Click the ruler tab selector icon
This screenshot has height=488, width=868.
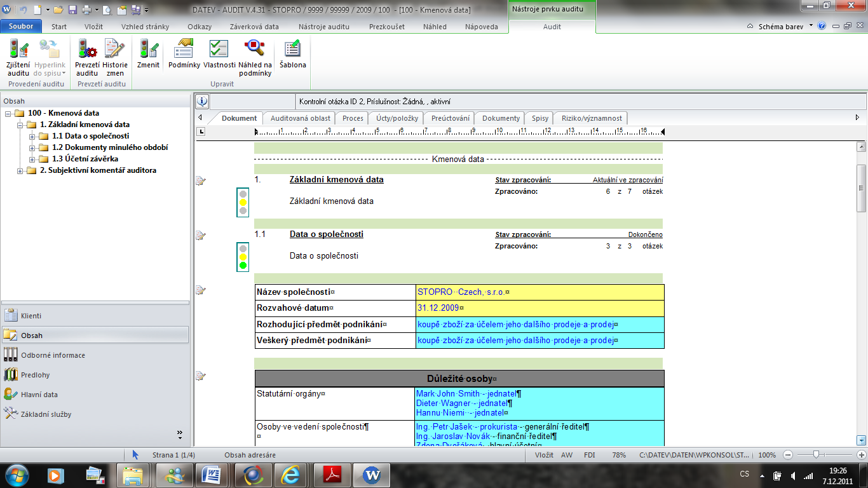click(x=201, y=132)
